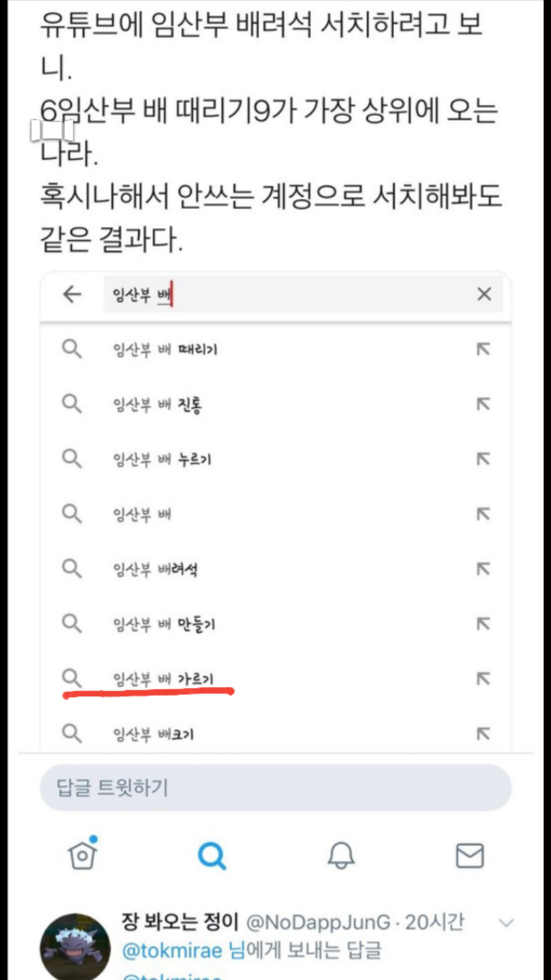
Task: Select the underlined suggestion 임산부 배 가르기
Action: pos(163,679)
